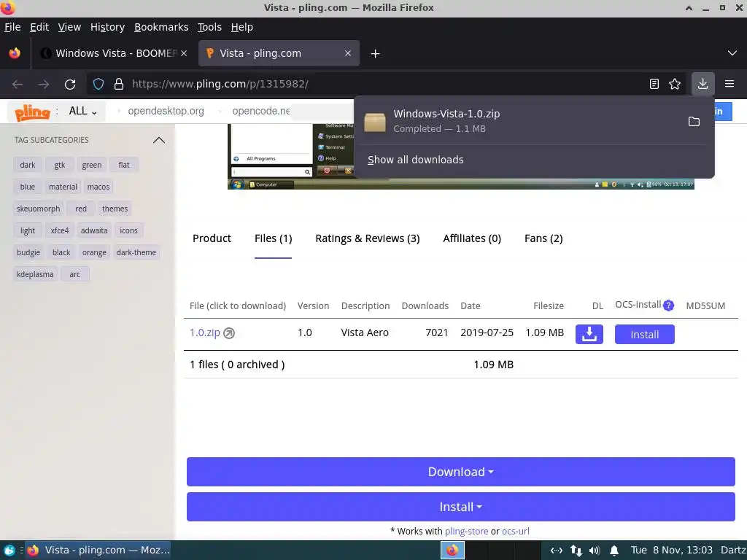Open Firefox View pinned icon
Image resolution: width=747 pixels, height=560 pixels.
[x=15, y=53]
